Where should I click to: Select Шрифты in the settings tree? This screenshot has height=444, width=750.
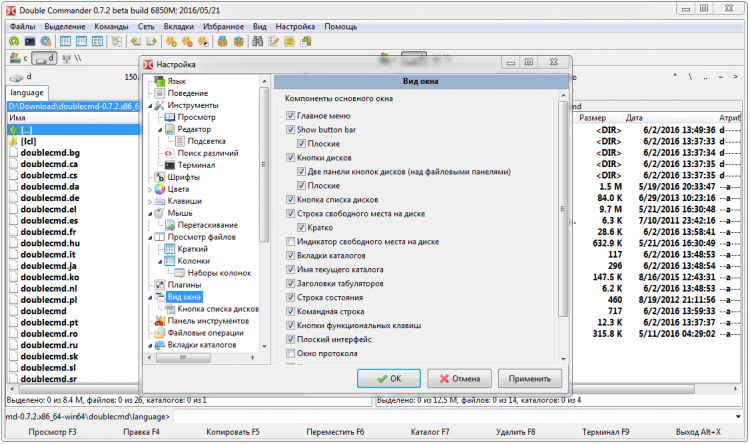click(183, 177)
